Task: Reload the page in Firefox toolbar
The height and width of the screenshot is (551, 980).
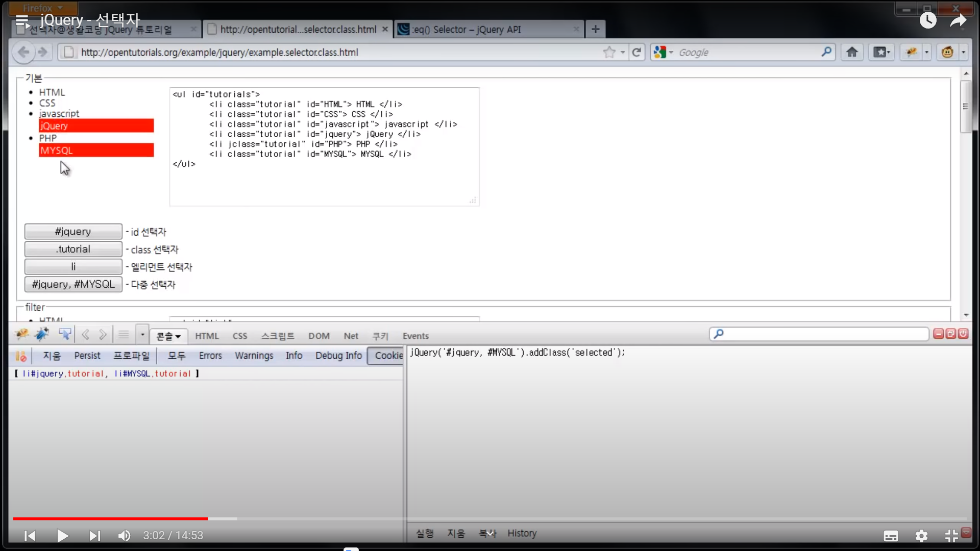Action: (636, 52)
